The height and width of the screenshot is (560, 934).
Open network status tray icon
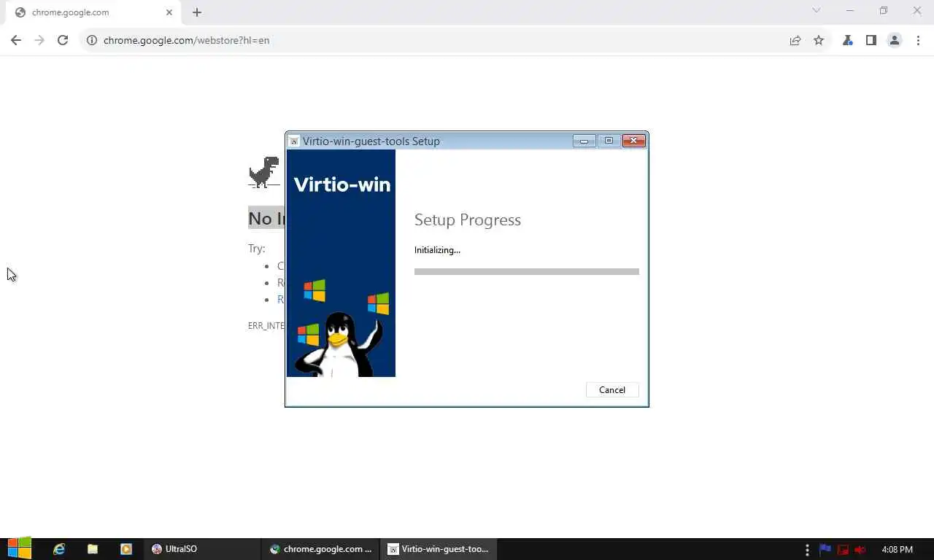[x=844, y=549]
